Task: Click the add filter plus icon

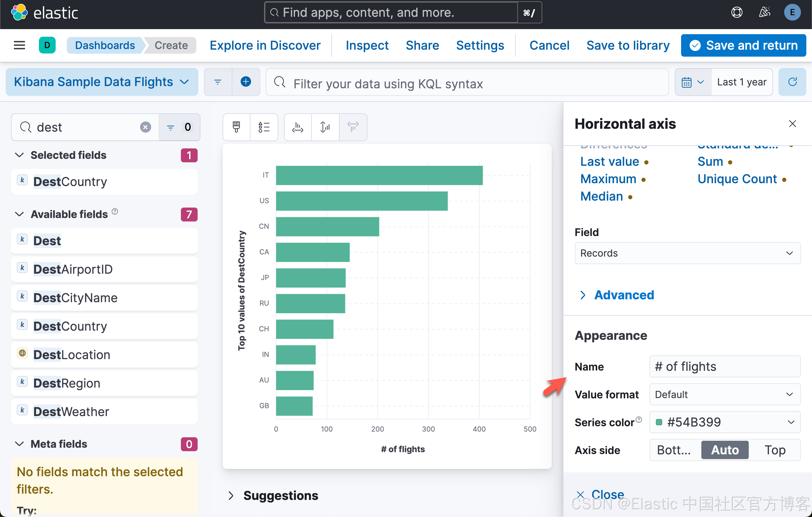Action: (246, 82)
